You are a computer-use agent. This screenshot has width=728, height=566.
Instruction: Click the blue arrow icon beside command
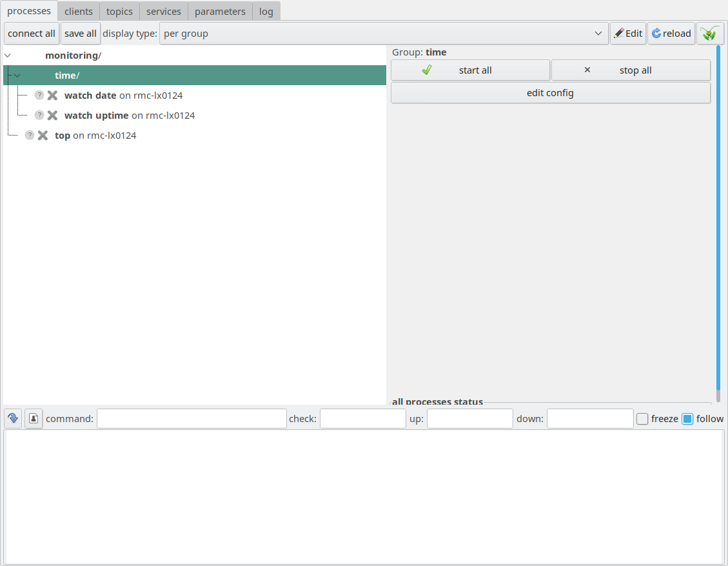[x=13, y=419]
